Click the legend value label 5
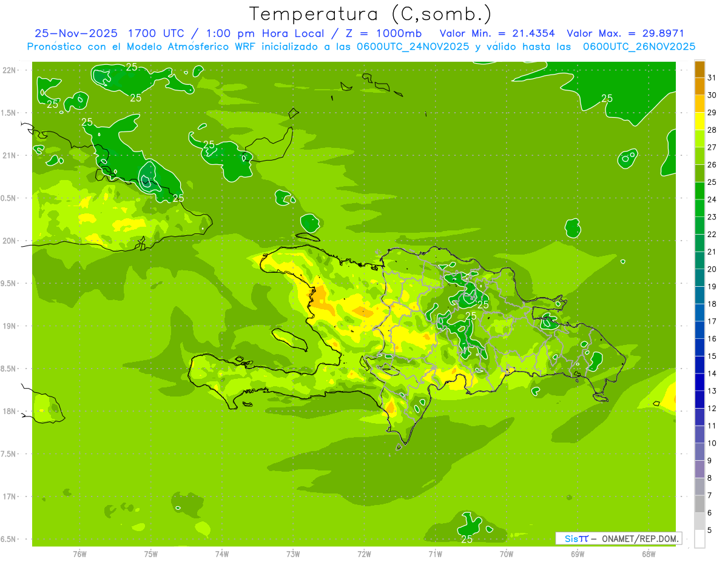The height and width of the screenshot is (562, 728). click(x=710, y=530)
